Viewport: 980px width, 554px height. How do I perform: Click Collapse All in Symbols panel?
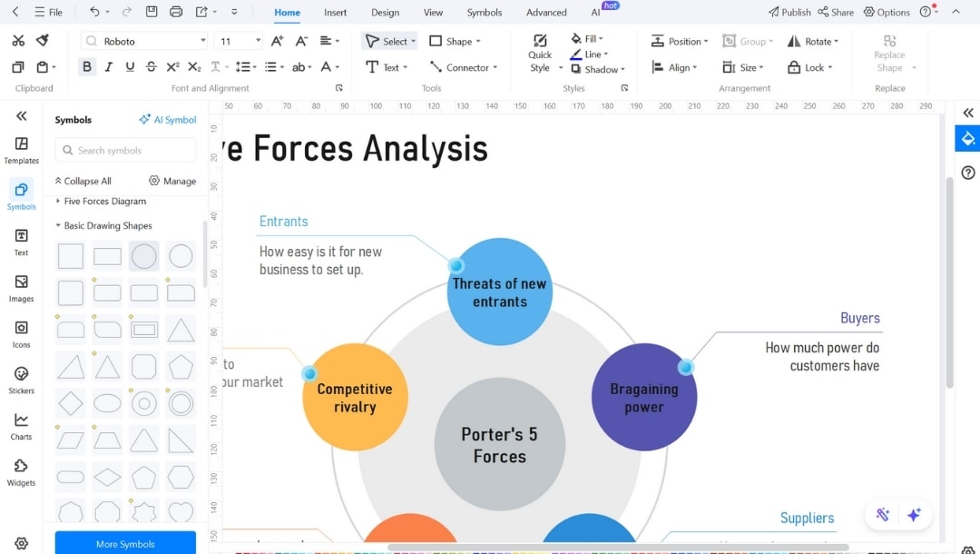pos(83,181)
